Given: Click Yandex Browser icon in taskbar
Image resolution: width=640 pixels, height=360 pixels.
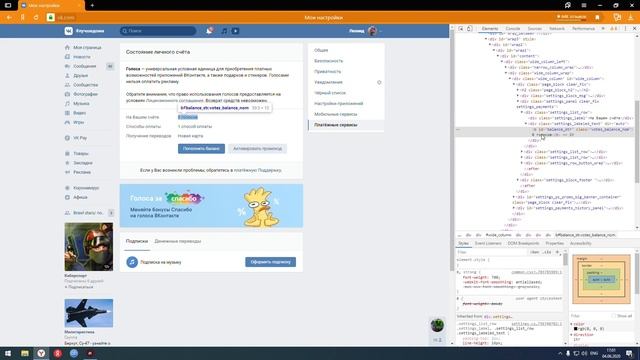Looking at the screenshot, I should [x=41, y=353].
